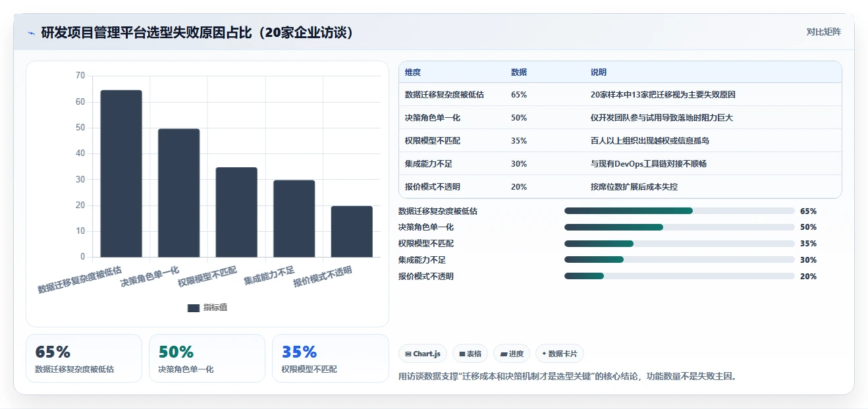The height and width of the screenshot is (409, 868).
Task: Click the 20% value in the table
Action: pyautogui.click(x=519, y=187)
